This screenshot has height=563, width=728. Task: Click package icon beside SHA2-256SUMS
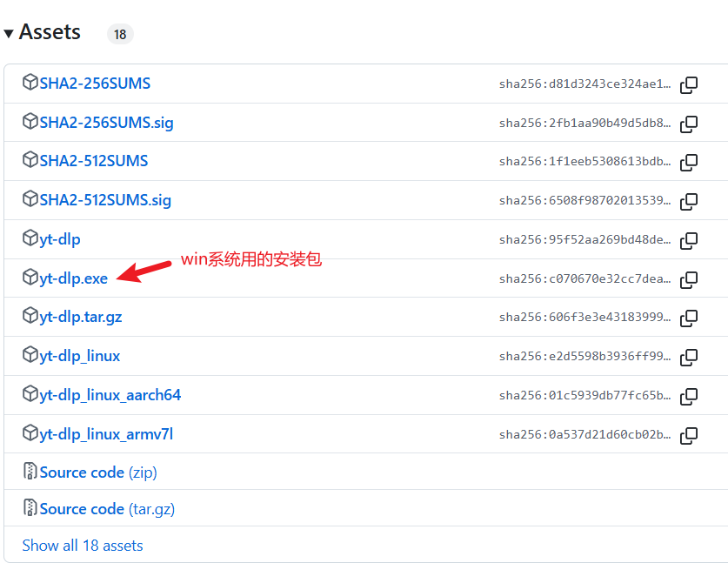click(x=30, y=82)
